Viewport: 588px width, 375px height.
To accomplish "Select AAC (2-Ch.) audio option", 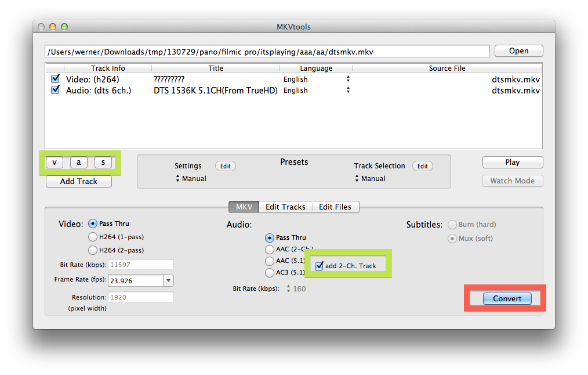I will click(x=269, y=249).
